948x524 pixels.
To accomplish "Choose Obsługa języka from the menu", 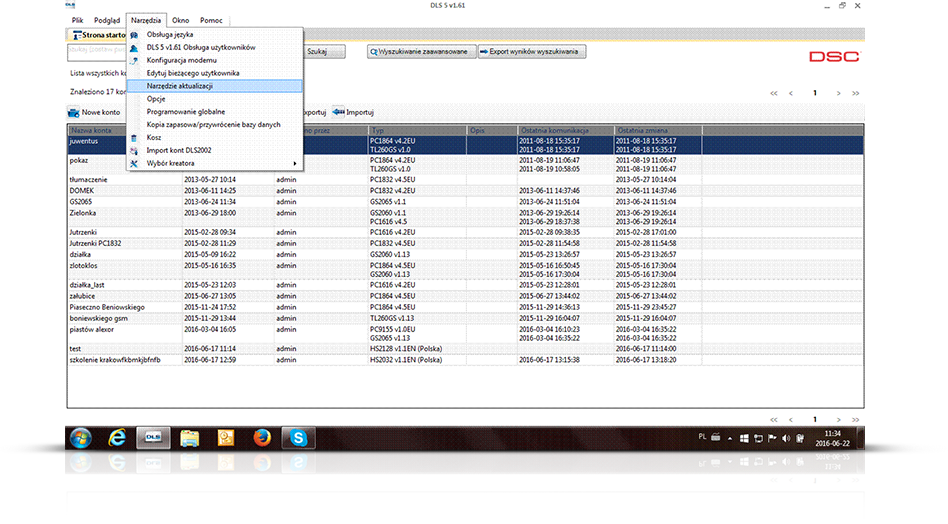I will (215, 34).
